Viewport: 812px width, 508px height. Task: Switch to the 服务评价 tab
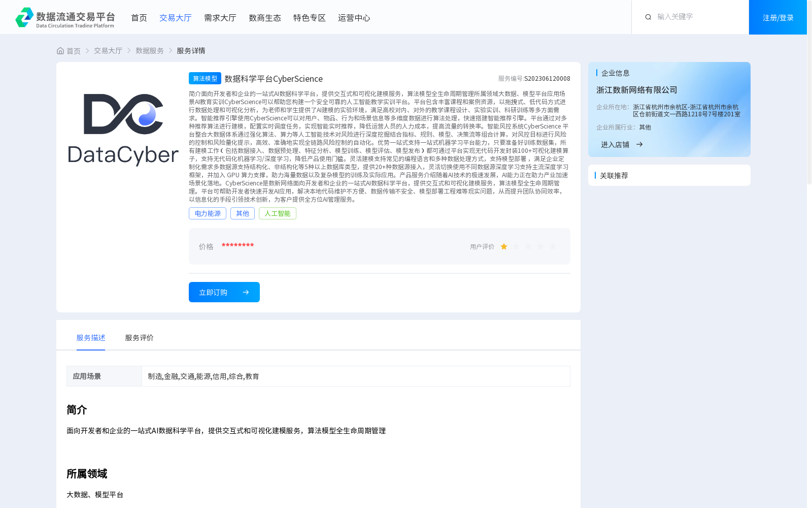pos(140,338)
